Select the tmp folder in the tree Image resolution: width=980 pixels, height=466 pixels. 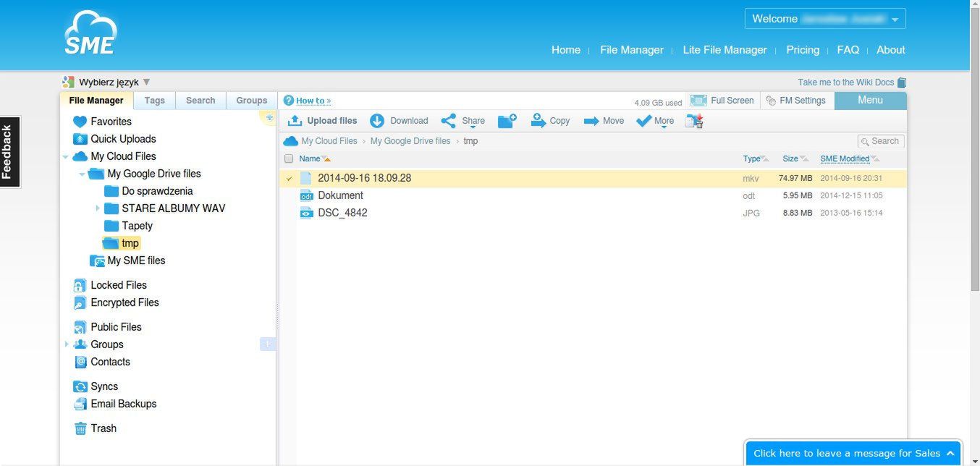point(122,243)
